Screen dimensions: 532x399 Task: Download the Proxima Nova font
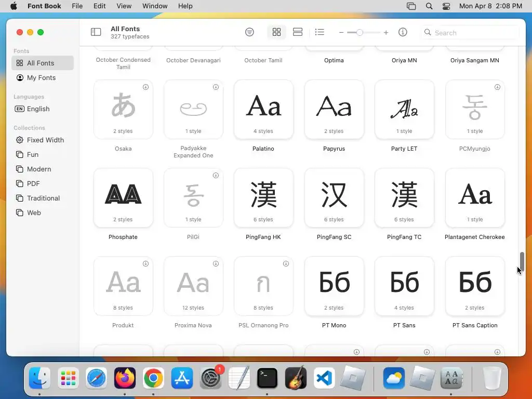click(216, 263)
